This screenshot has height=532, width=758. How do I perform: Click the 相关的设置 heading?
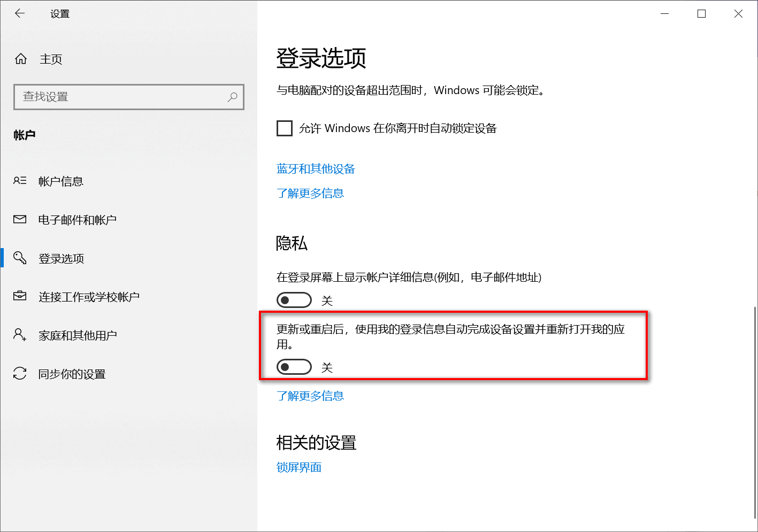pyautogui.click(x=316, y=443)
